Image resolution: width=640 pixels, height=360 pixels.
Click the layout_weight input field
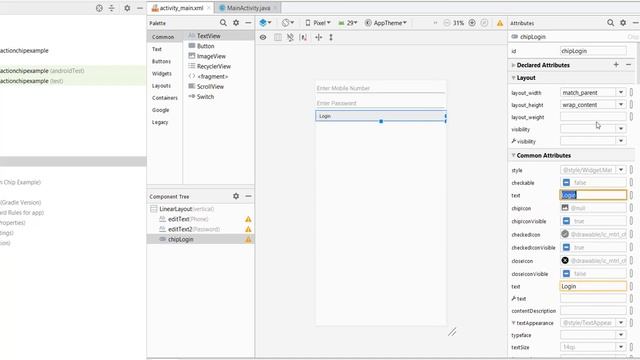pos(593,117)
